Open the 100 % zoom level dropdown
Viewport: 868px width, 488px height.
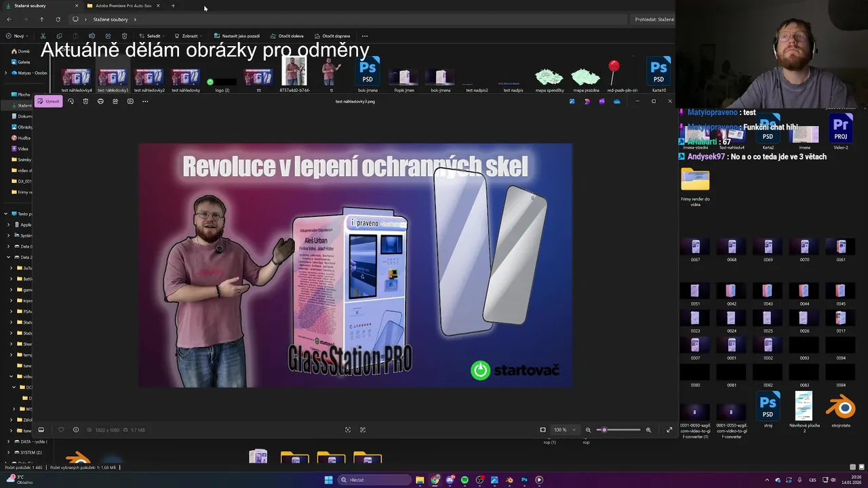click(564, 430)
